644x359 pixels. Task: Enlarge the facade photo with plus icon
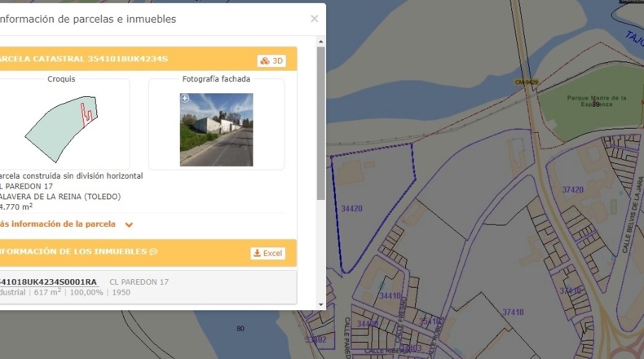(185, 98)
